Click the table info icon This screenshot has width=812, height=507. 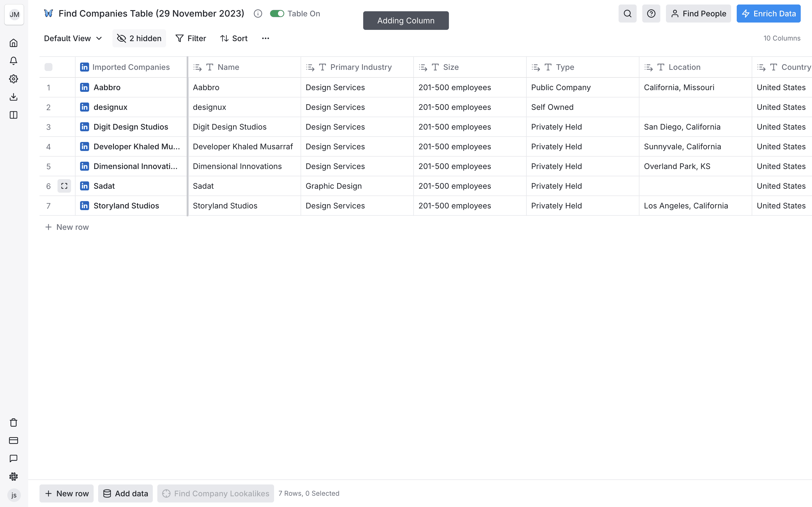(x=258, y=14)
